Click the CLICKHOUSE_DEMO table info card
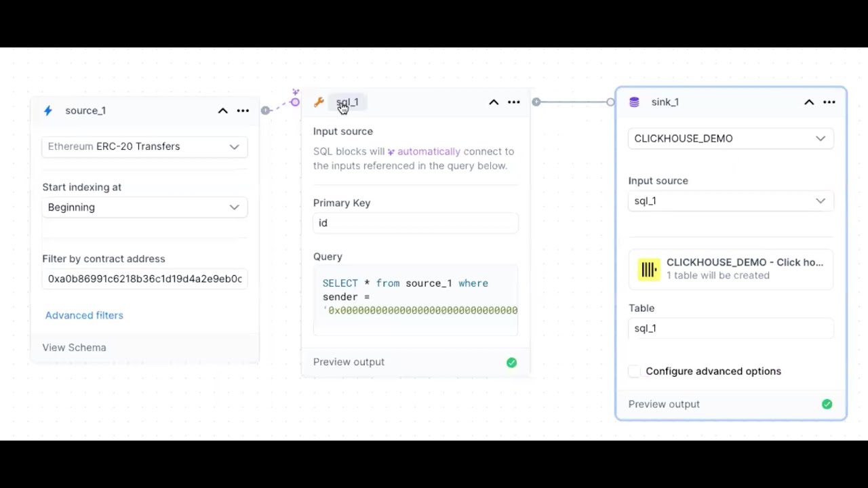This screenshot has height=488, width=868. pyautogui.click(x=730, y=269)
